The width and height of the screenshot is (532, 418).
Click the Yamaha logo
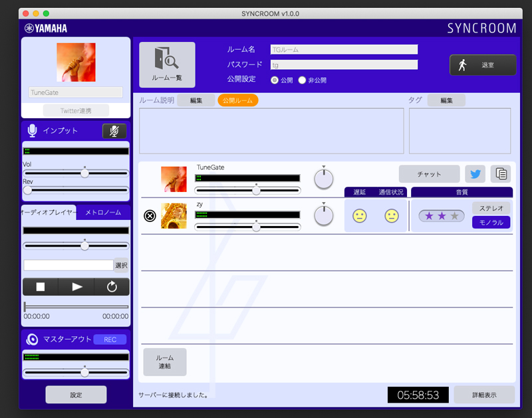(46, 28)
